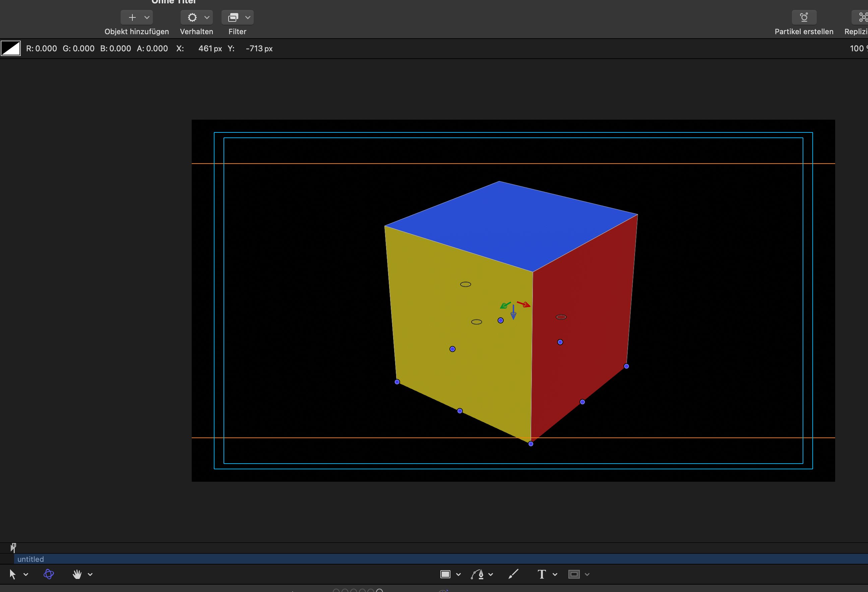This screenshot has width=868, height=592.
Task: Click the A: 0.000 alpha value
Action: coord(152,49)
